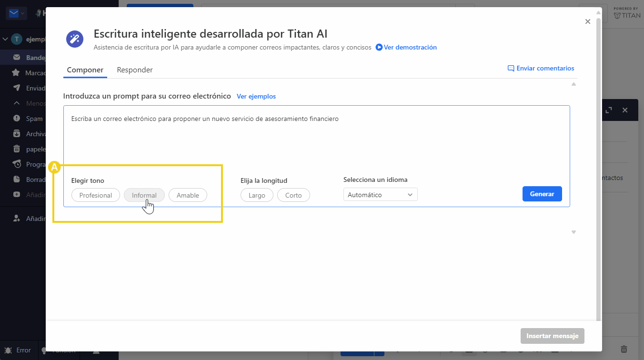Click the play circle icon by Ver demostración
This screenshot has width=644, height=360.
point(379,47)
